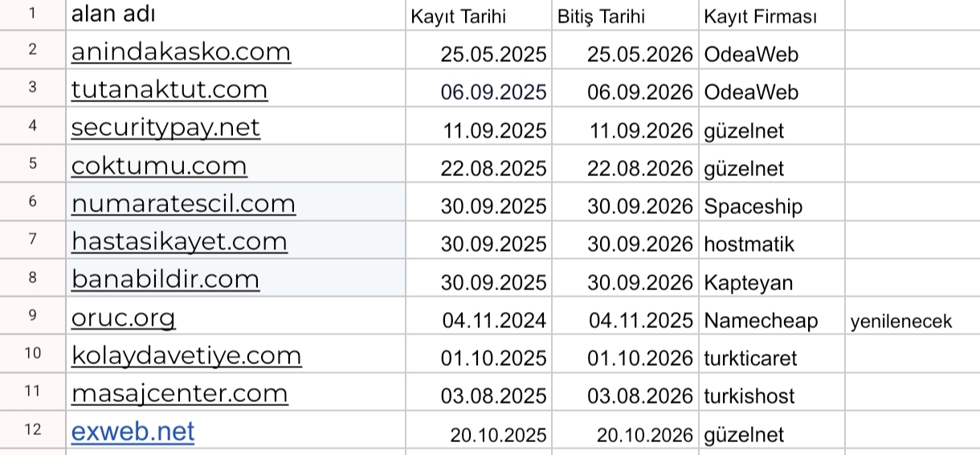Image resolution: width=980 pixels, height=455 pixels.
Task: Open the anindakasko.com link
Action: tap(181, 52)
